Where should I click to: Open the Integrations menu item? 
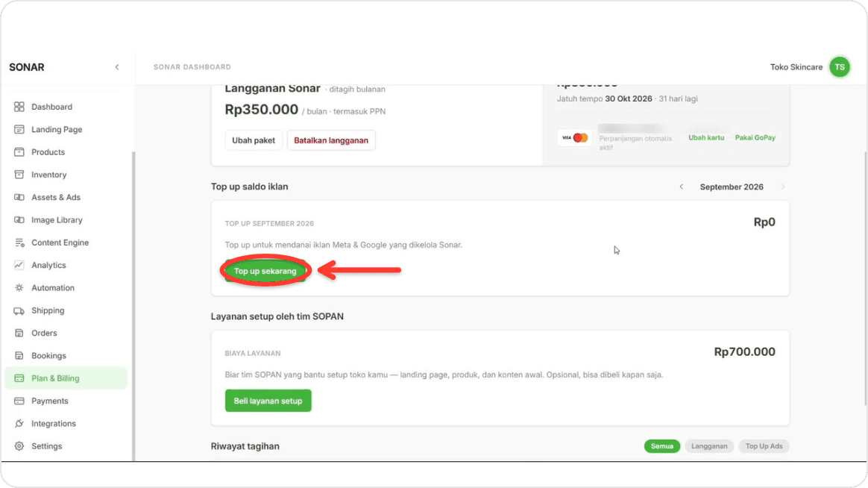coord(66,423)
